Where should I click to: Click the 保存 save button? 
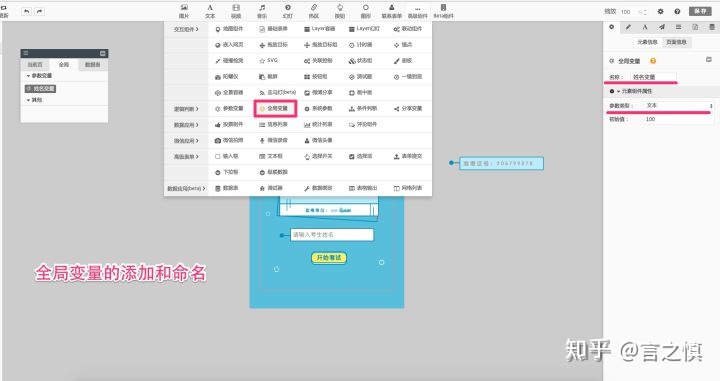click(700, 11)
